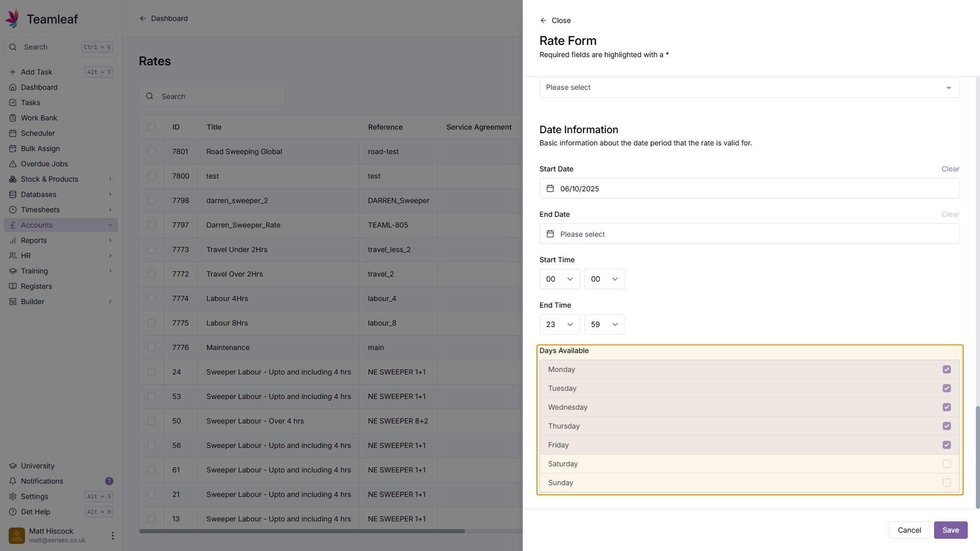
Task: Tick the Sunday checkbox
Action: coord(946,483)
